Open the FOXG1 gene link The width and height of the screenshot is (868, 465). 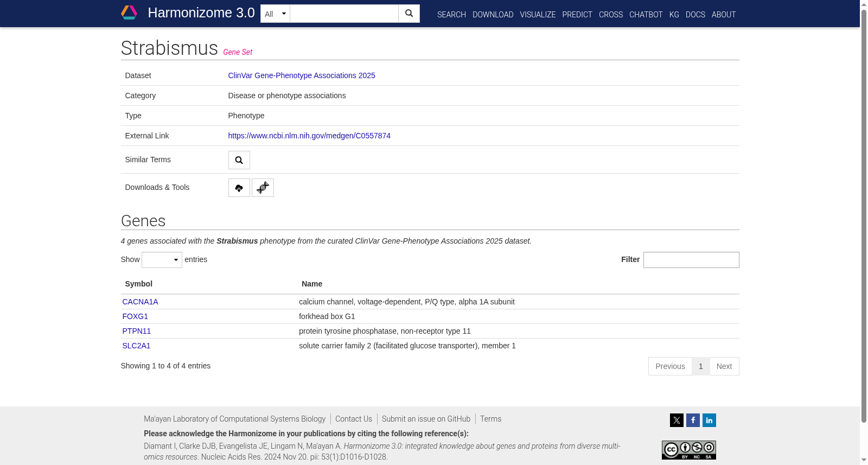(x=135, y=316)
